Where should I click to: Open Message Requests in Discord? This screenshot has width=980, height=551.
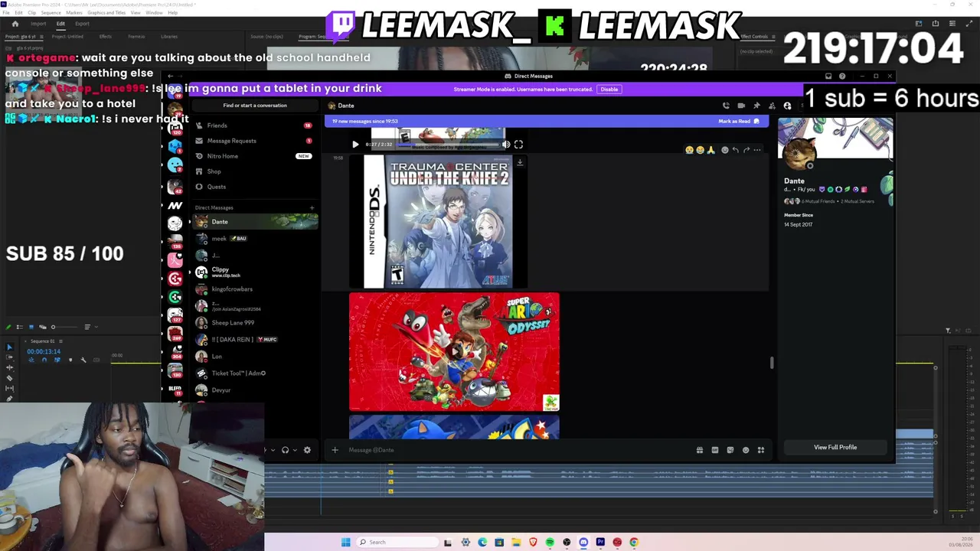point(255,141)
